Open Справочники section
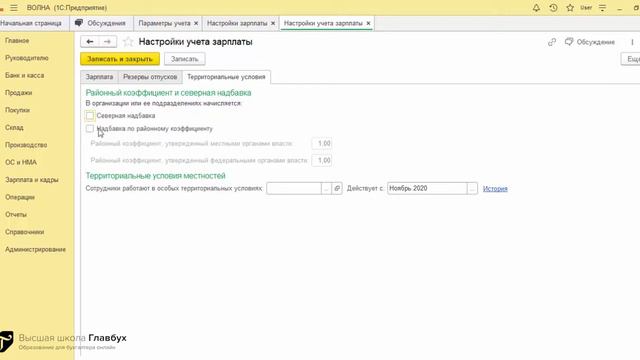 click(x=24, y=232)
